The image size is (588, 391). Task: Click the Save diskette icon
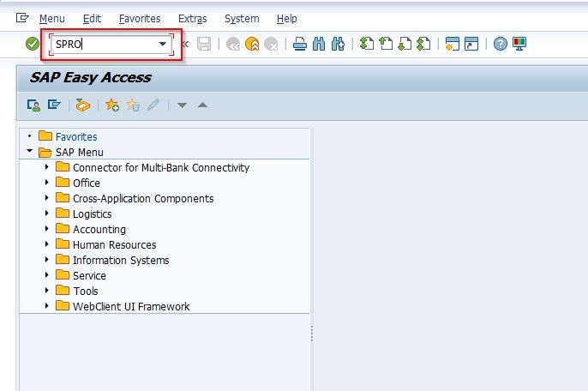204,44
